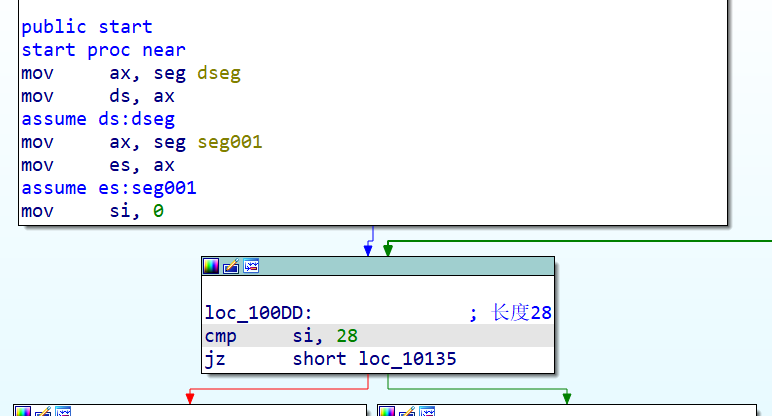The width and height of the screenshot is (772, 416).
Task: Click the 'seg001' operand in mov ax instruction
Action: pos(229,142)
